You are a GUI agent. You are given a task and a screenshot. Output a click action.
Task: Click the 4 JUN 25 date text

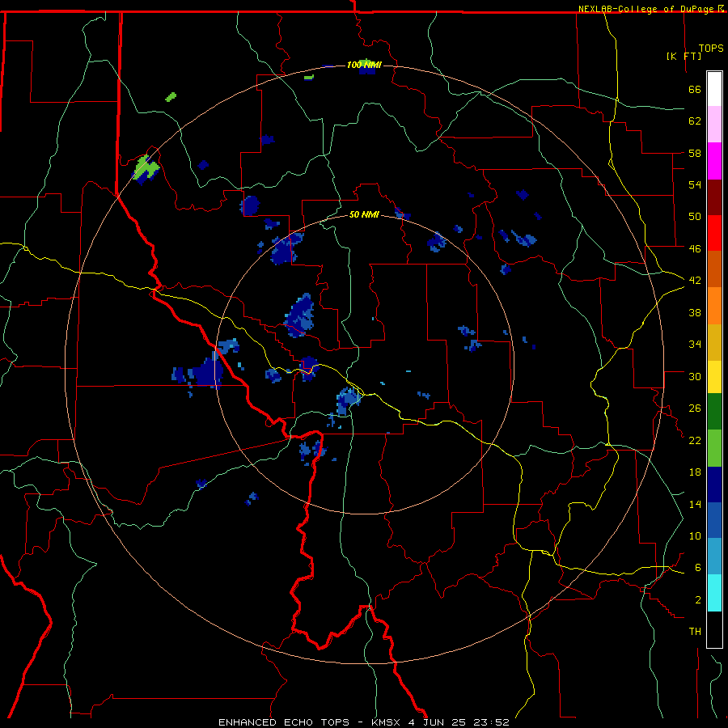[438, 722]
